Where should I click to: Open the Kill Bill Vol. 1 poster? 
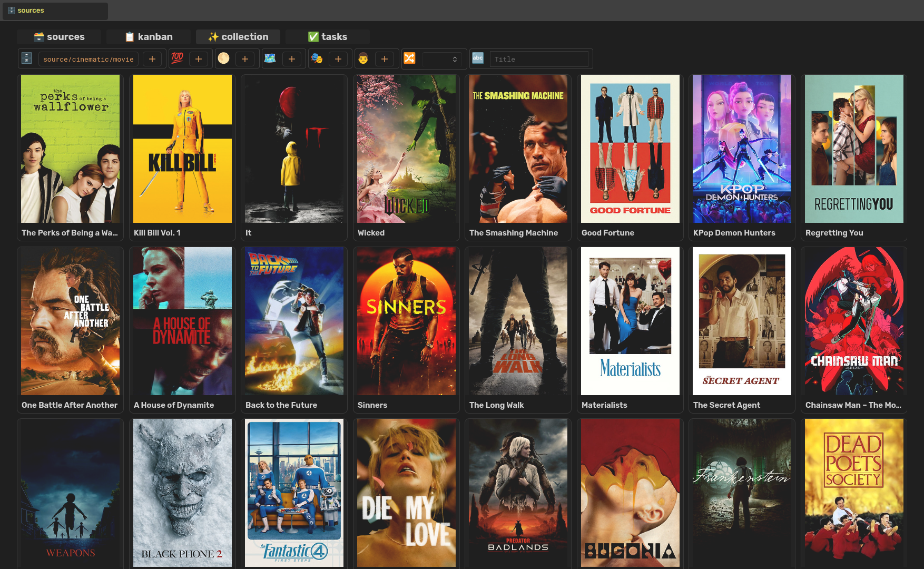tap(182, 149)
